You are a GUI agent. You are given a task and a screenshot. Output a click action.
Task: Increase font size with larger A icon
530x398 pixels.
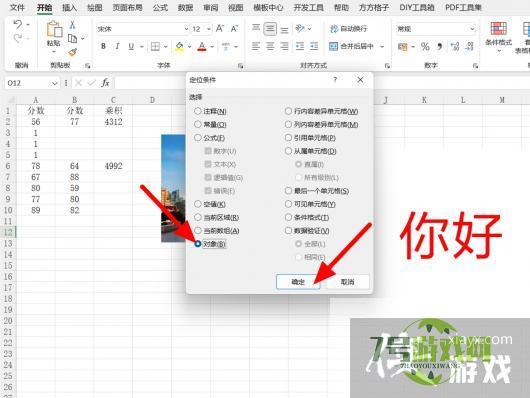pyautogui.click(x=220, y=29)
